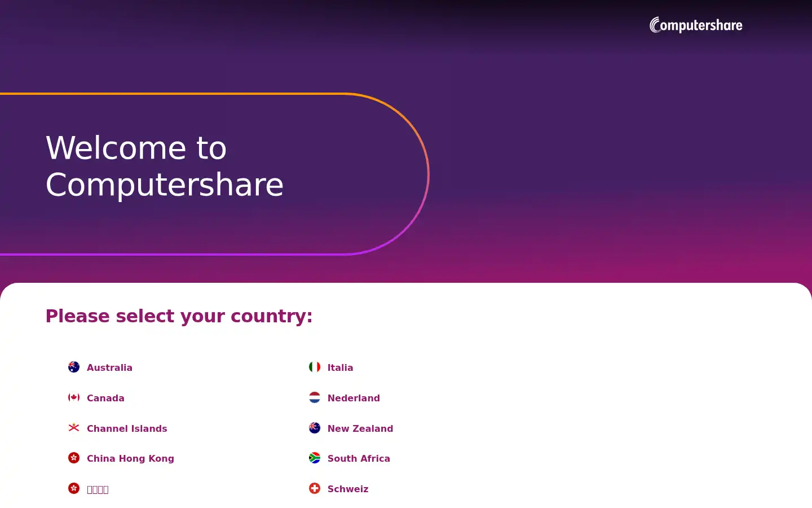Click the Australia flag icon
Image resolution: width=812 pixels, height=508 pixels.
(x=74, y=367)
